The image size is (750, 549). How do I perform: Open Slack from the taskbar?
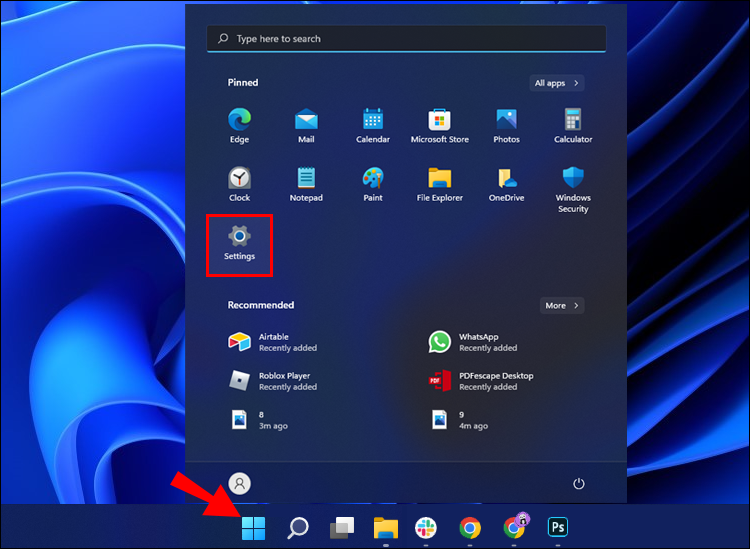coord(426,527)
